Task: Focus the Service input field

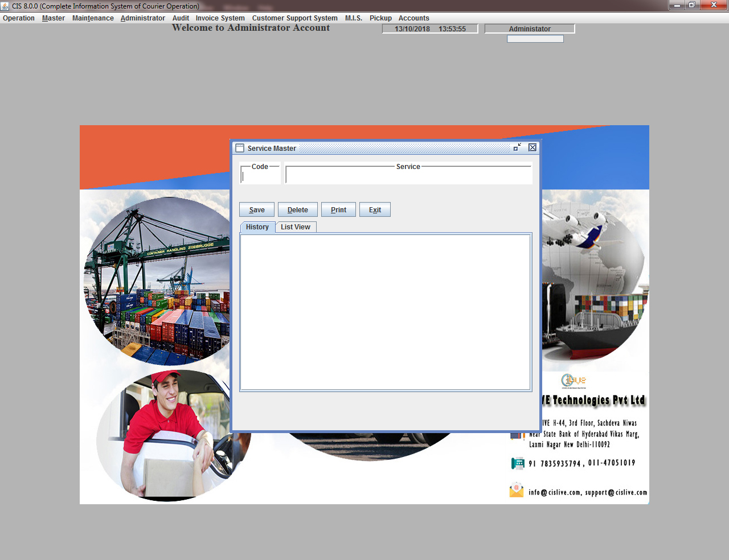Action: pyautogui.click(x=408, y=176)
